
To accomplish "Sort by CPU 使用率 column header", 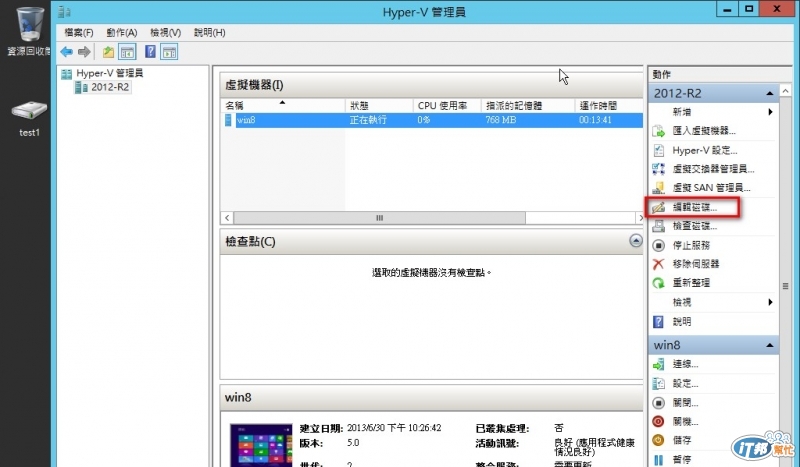I will [447, 106].
